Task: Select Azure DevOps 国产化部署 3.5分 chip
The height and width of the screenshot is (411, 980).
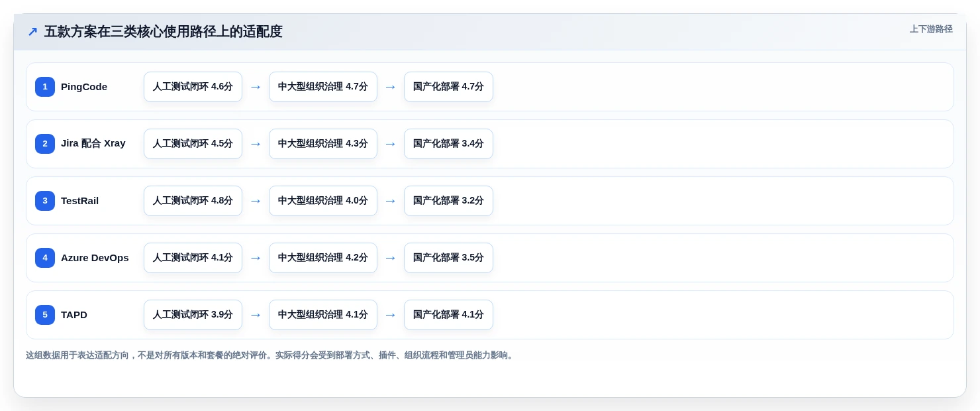Action: 448,258
